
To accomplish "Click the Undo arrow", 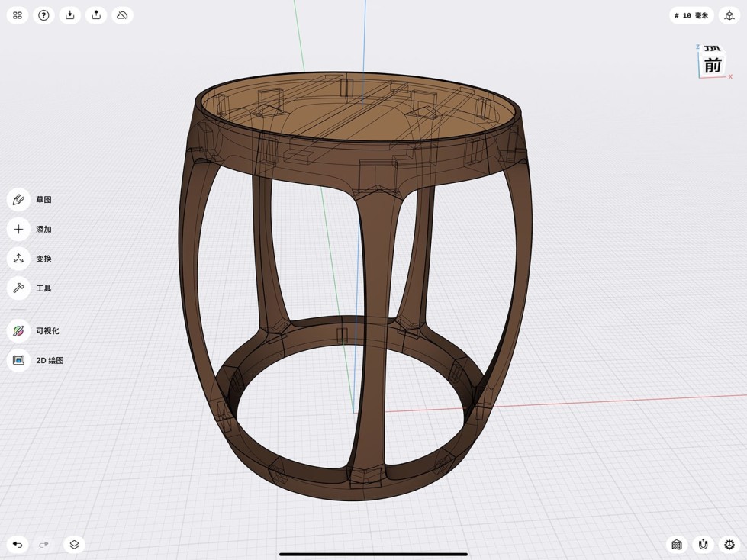I will [x=17, y=544].
